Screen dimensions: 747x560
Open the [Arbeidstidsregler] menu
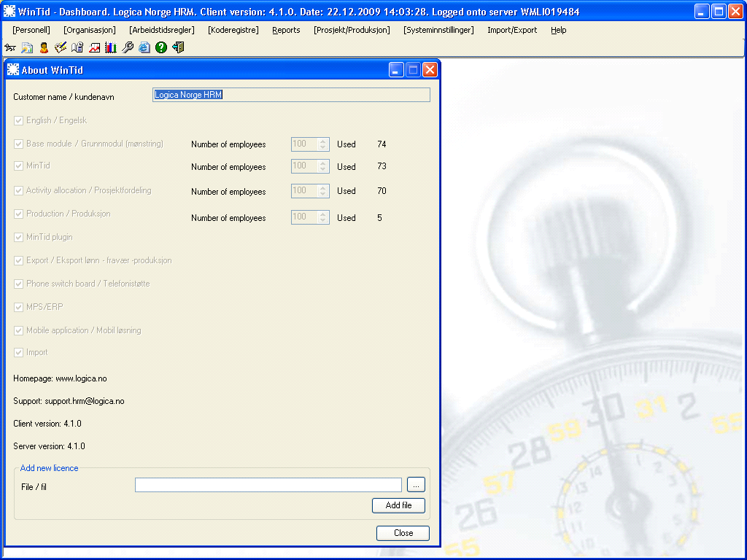click(162, 30)
